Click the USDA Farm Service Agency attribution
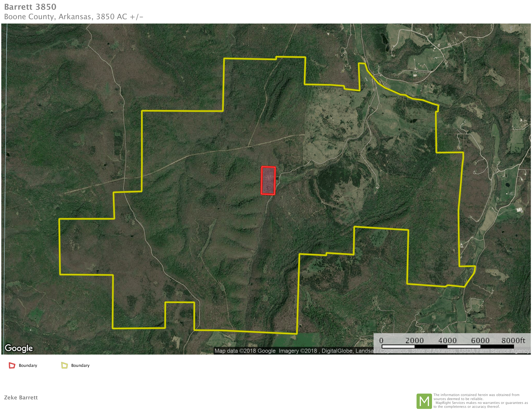The height and width of the screenshot is (411, 532). coord(494,351)
